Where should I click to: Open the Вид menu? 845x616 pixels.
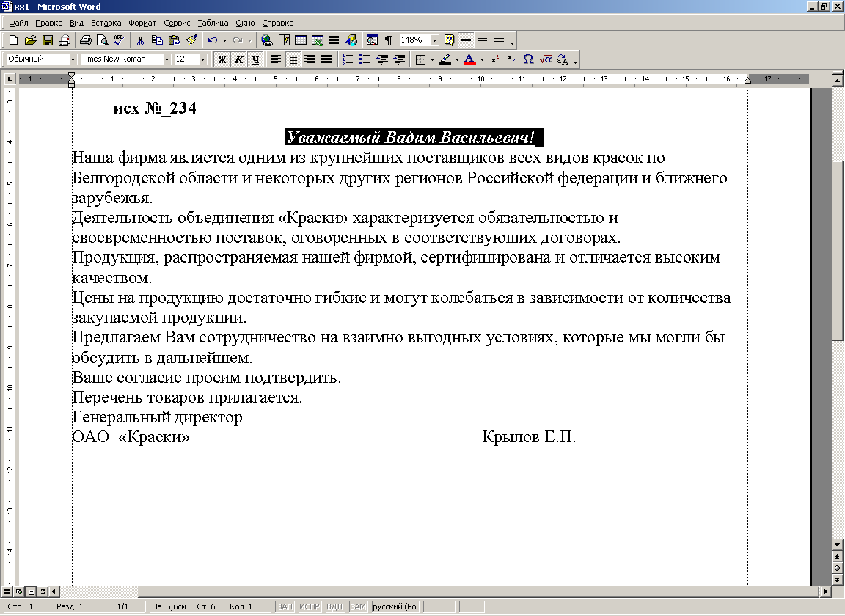click(76, 23)
